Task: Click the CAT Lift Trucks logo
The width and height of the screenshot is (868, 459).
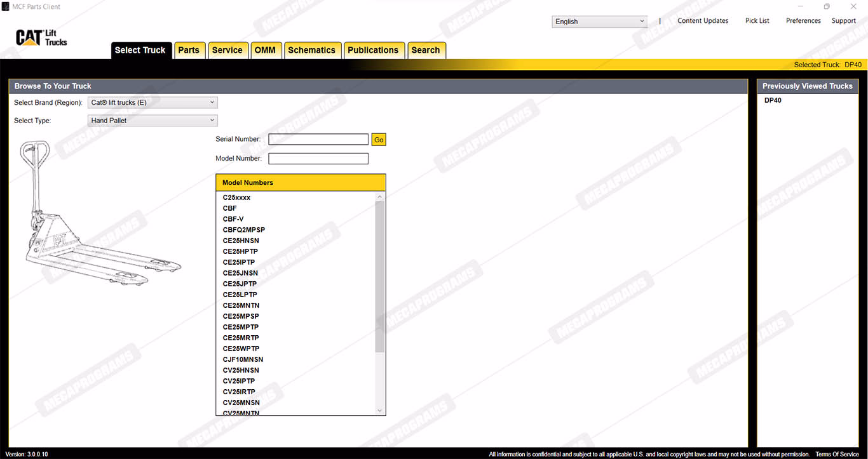Action: click(41, 38)
